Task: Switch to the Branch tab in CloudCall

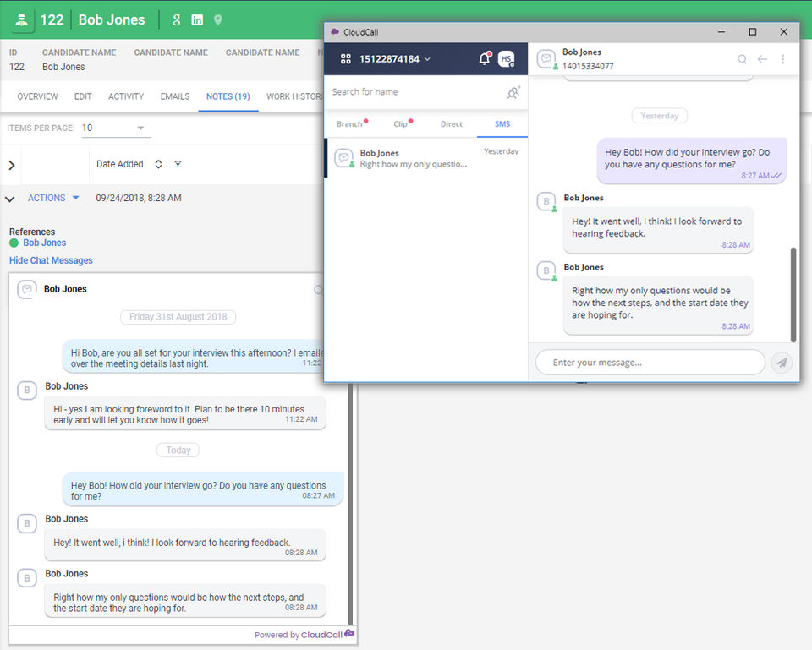Action: (349, 124)
